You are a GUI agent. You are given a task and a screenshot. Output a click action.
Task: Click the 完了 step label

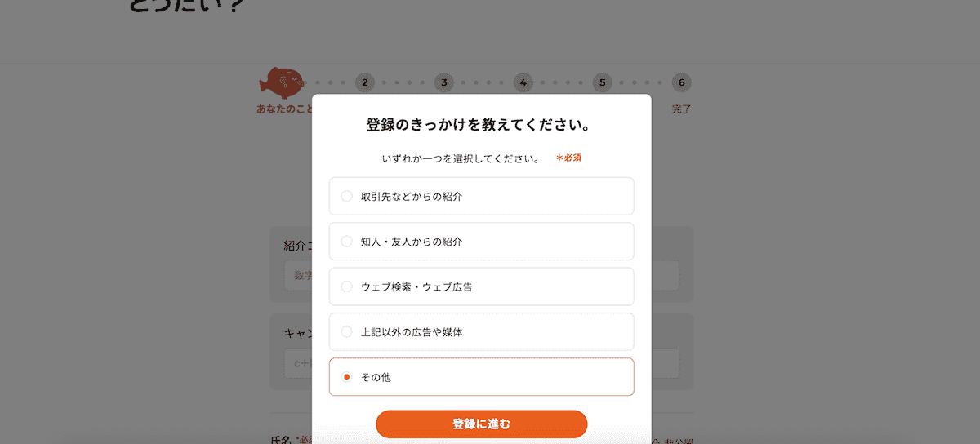(x=681, y=109)
